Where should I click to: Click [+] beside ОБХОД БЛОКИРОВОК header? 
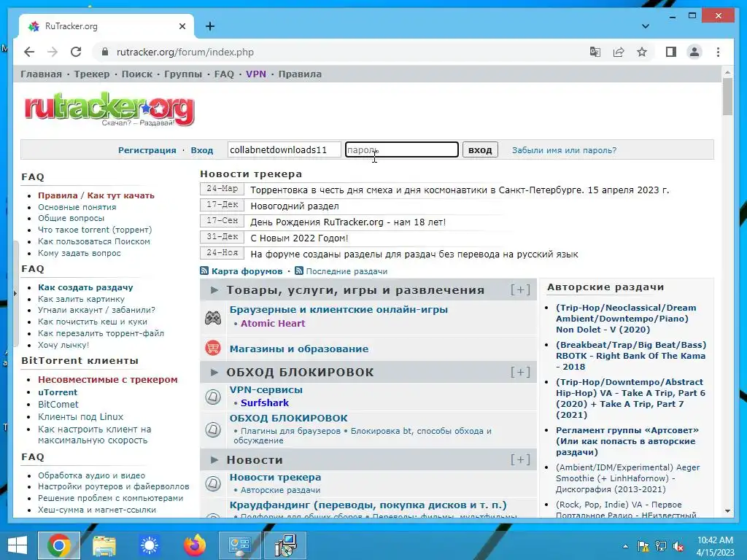click(520, 372)
